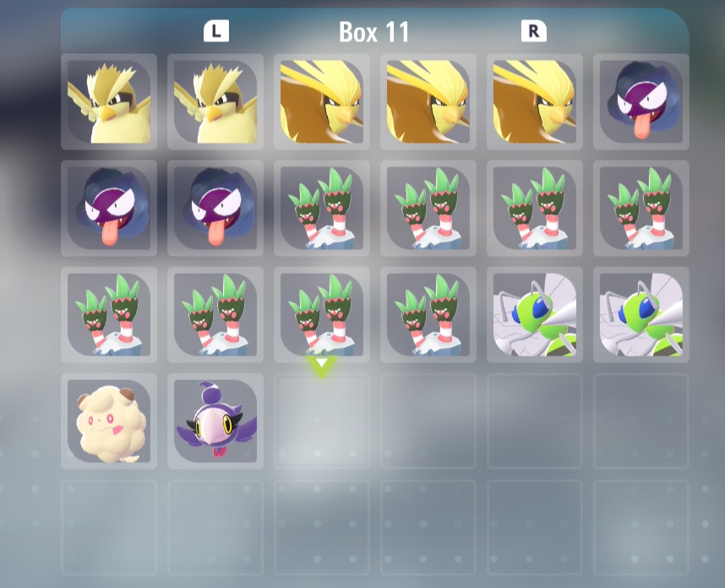The image size is (725, 588).
Task: Select the last empty slot in the fourth row
Action: click(x=641, y=421)
